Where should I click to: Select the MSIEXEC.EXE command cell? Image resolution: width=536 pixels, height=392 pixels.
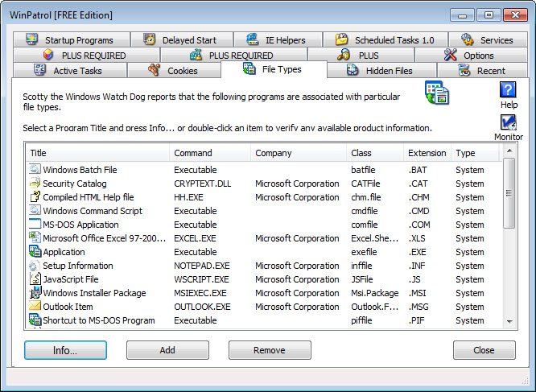point(200,293)
